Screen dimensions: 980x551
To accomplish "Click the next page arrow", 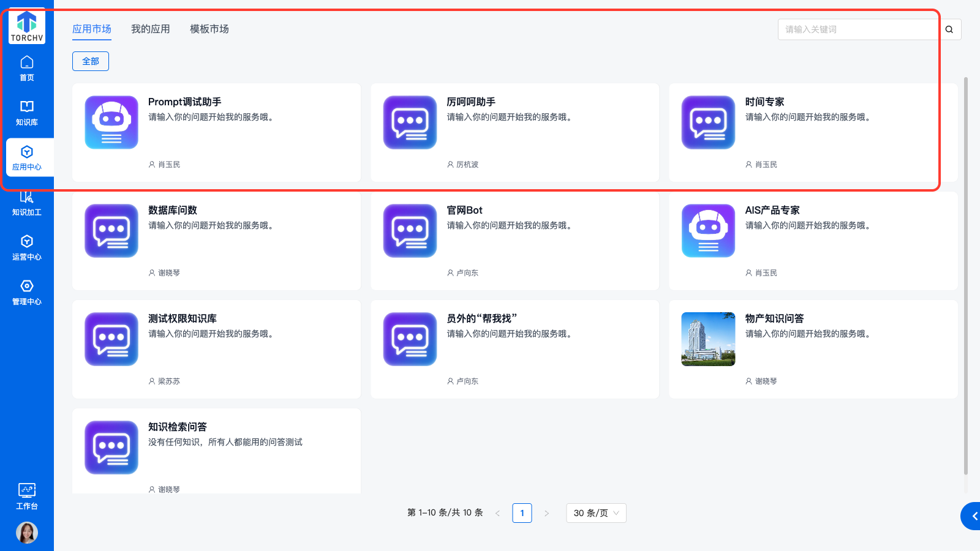I will click(546, 513).
